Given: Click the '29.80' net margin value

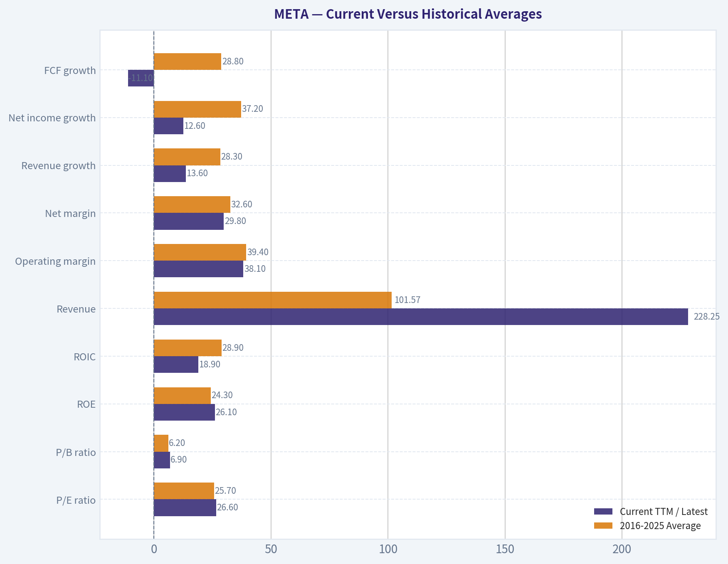Looking at the screenshot, I should click(235, 221).
